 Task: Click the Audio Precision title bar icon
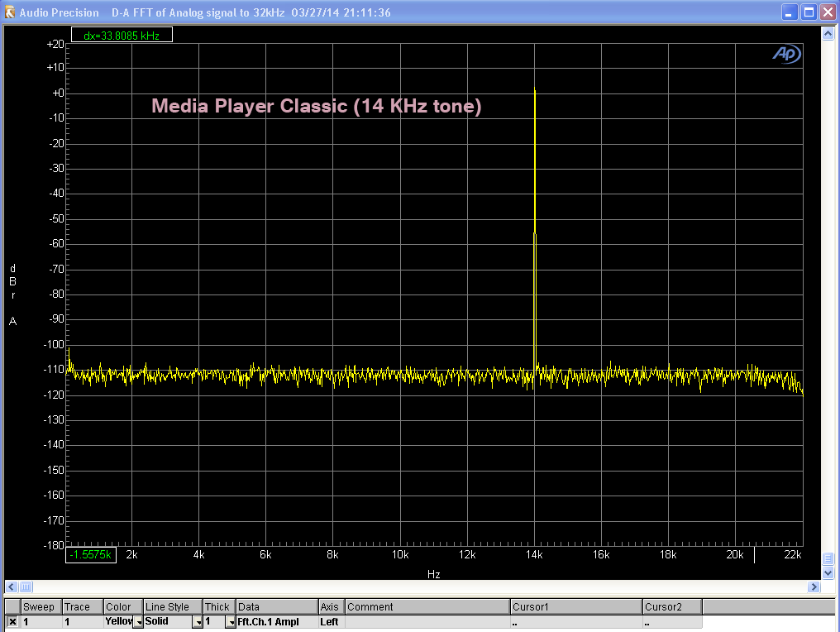click(10, 12)
